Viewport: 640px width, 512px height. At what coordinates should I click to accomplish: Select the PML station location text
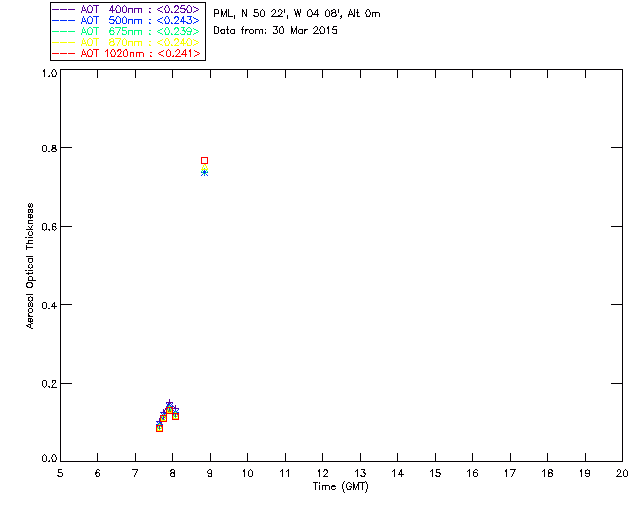(297, 13)
